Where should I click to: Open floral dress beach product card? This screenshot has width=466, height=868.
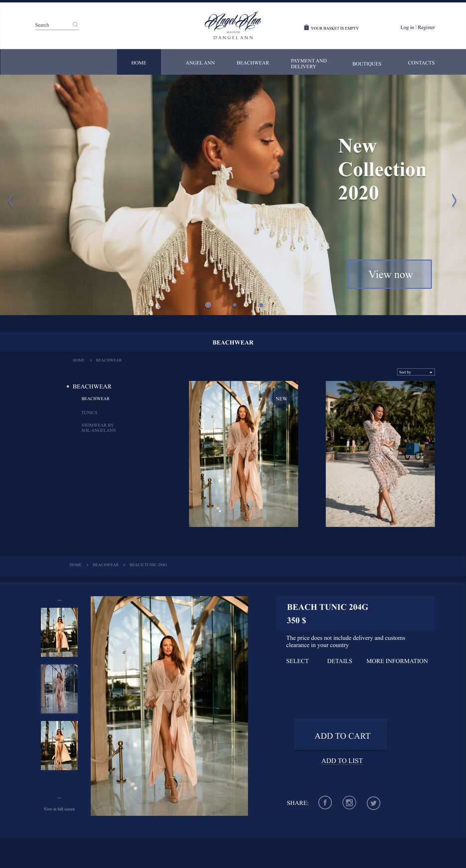(380, 454)
